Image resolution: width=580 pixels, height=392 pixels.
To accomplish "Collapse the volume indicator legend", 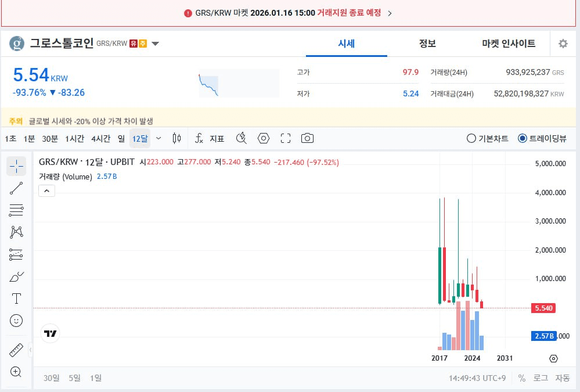I will point(47,190).
